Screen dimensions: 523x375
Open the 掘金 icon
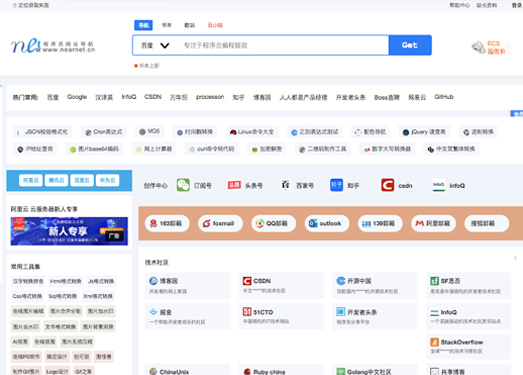(153, 312)
